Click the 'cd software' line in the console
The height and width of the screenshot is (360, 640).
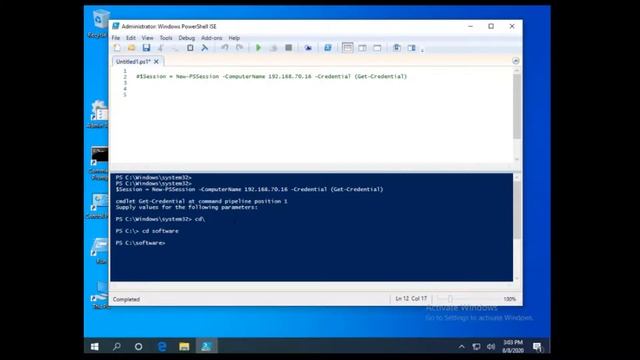[160, 231]
